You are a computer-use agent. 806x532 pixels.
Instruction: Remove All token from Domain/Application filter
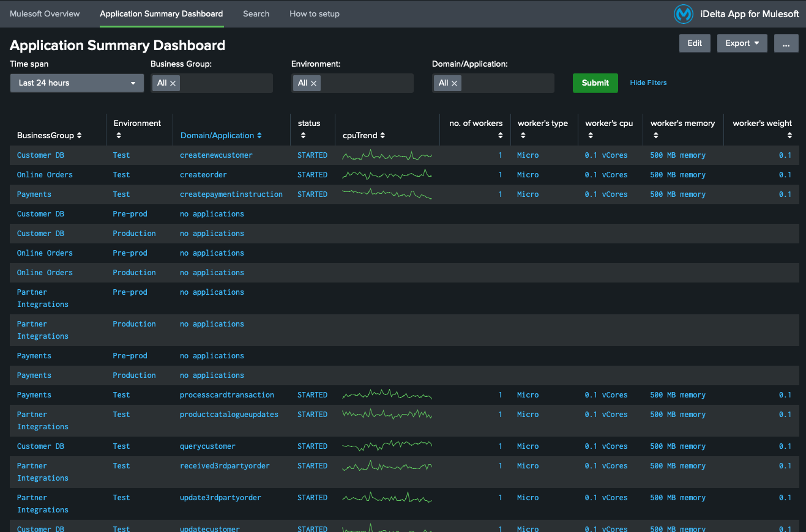[x=454, y=83]
